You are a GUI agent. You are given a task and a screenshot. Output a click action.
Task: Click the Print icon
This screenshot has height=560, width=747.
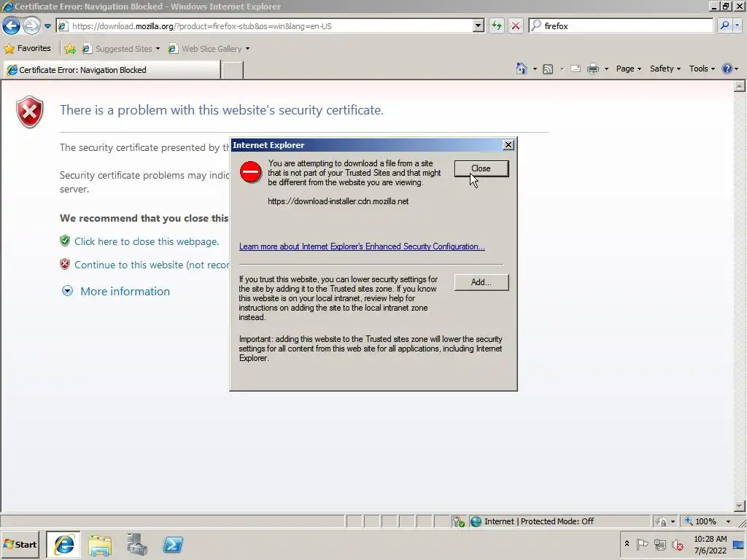(x=592, y=69)
